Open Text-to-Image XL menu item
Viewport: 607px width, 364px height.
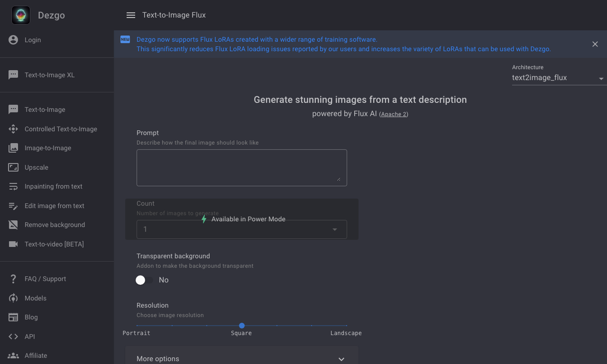click(57, 75)
